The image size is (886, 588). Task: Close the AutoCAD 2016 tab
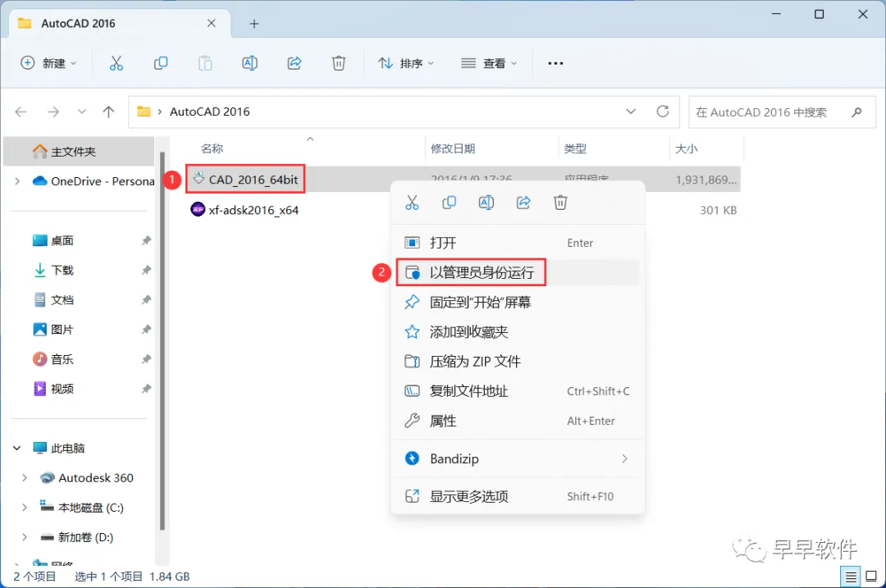point(212,23)
